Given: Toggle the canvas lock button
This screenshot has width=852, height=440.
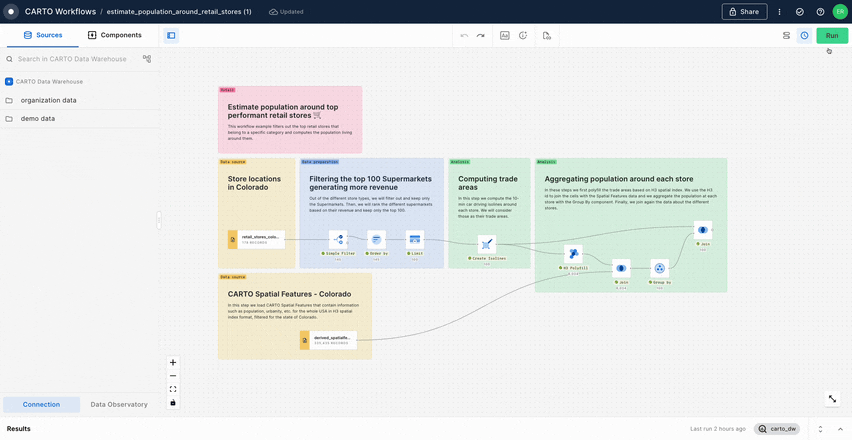Looking at the screenshot, I should pyautogui.click(x=173, y=403).
